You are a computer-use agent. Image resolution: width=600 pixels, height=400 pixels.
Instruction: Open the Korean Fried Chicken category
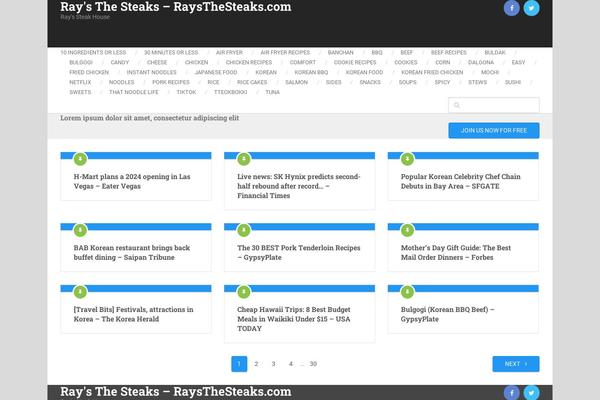click(x=432, y=72)
